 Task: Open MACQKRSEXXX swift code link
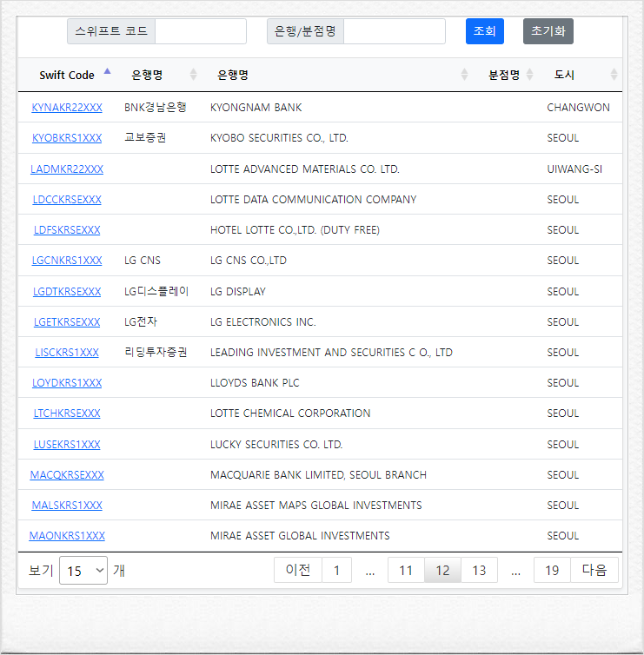(67, 475)
